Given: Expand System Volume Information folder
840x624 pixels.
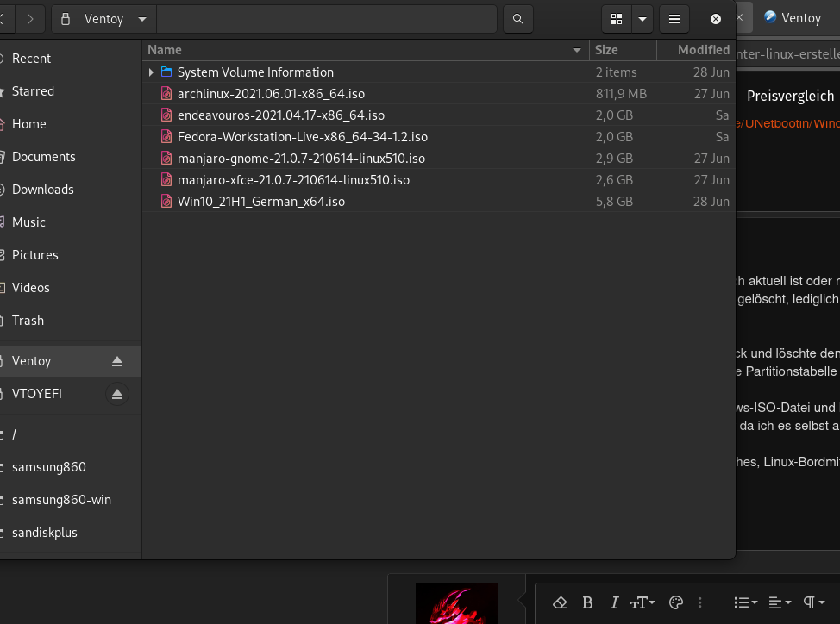Looking at the screenshot, I should pyautogui.click(x=151, y=72).
